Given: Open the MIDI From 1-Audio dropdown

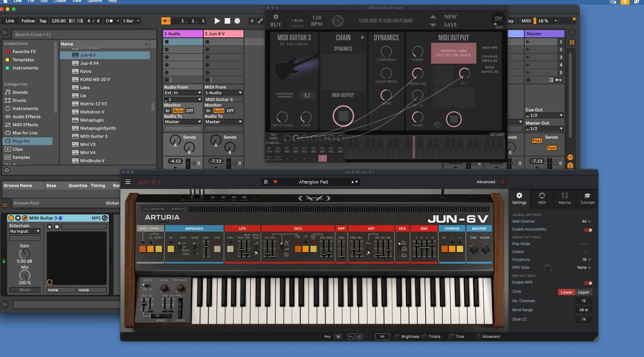Looking at the screenshot, I should point(223,93).
